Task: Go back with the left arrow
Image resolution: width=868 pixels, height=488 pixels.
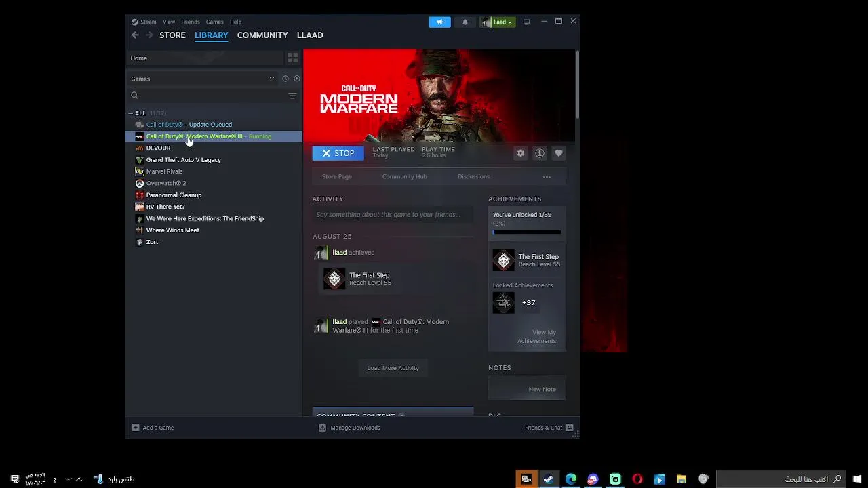Action: 135,35
